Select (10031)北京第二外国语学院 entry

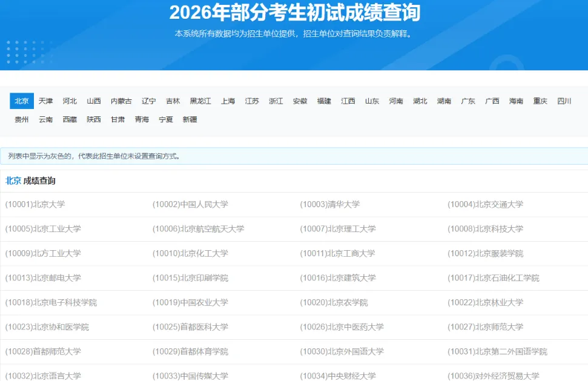point(497,352)
